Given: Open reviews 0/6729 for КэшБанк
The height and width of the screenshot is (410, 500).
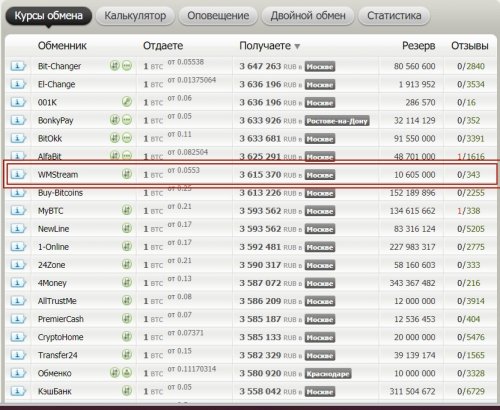Looking at the screenshot, I should pyautogui.click(x=471, y=391).
